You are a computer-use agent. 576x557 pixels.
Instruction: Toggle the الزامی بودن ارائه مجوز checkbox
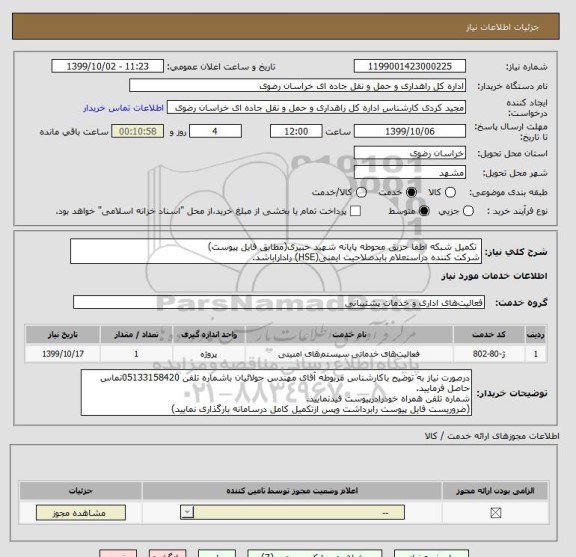coord(496,513)
